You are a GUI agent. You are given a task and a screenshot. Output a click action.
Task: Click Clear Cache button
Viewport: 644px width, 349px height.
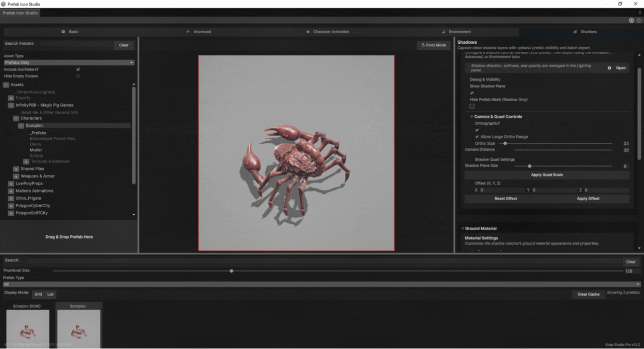(x=588, y=294)
